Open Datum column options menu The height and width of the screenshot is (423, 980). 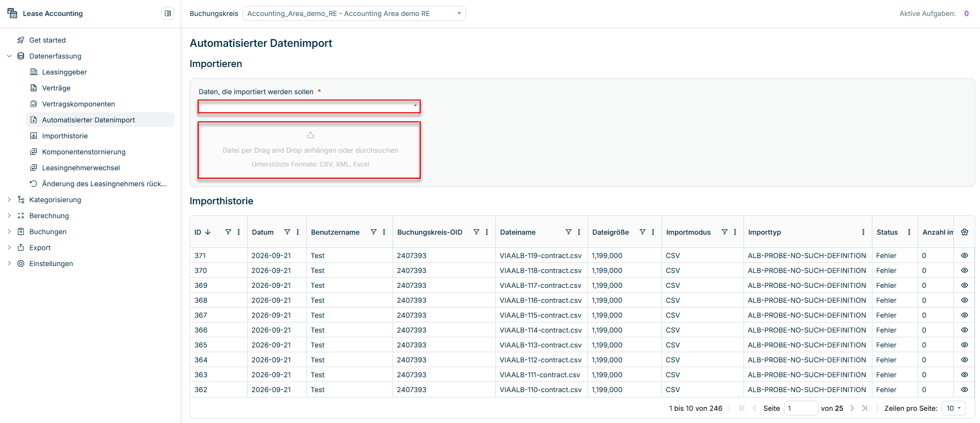(x=298, y=232)
